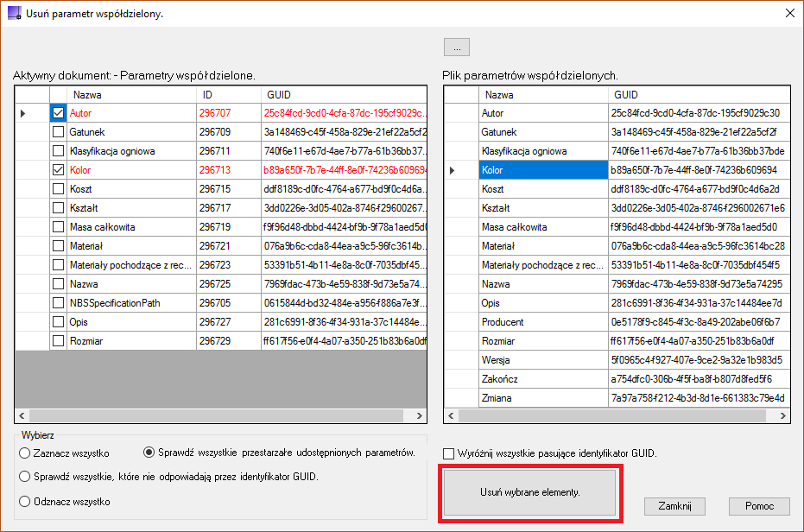
Task: Click Klasyfikacja ogniowa in right table
Action: pyautogui.click(x=543, y=151)
